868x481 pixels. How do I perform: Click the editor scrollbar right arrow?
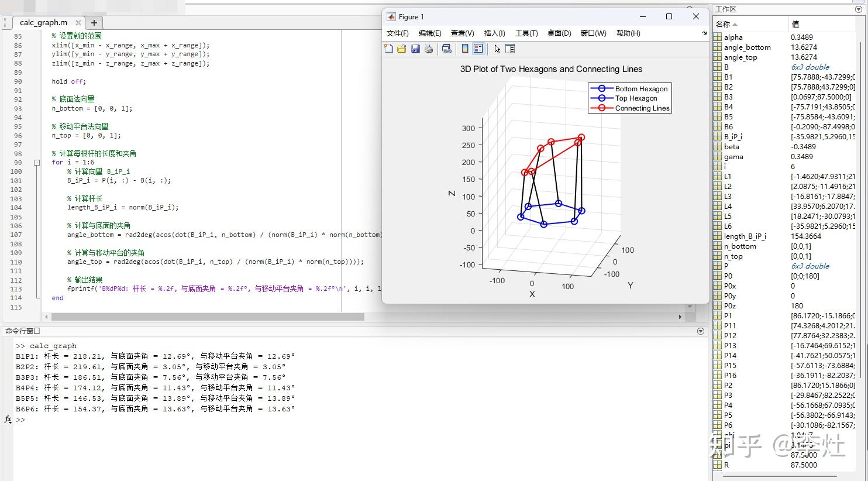[x=680, y=317]
